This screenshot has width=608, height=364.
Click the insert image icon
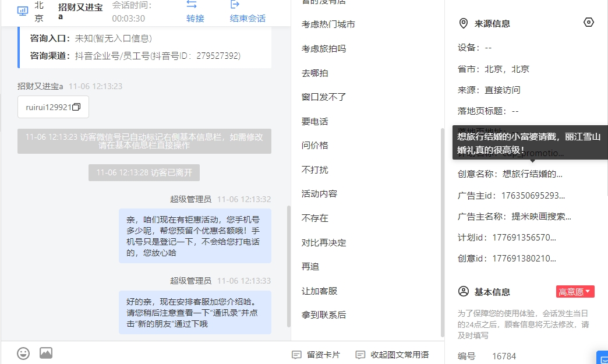coord(46,353)
